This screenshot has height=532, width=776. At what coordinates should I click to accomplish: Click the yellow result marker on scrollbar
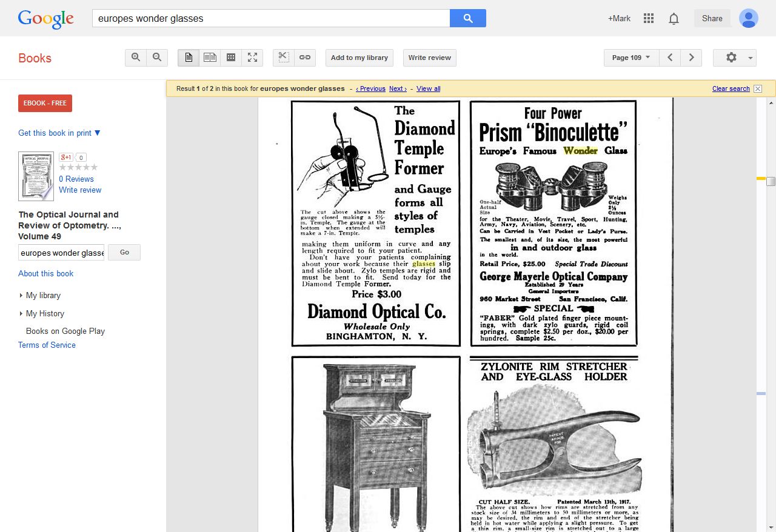pos(761,178)
